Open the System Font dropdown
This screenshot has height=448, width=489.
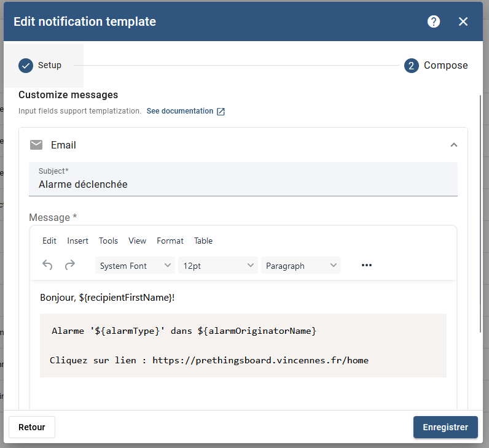click(x=135, y=266)
